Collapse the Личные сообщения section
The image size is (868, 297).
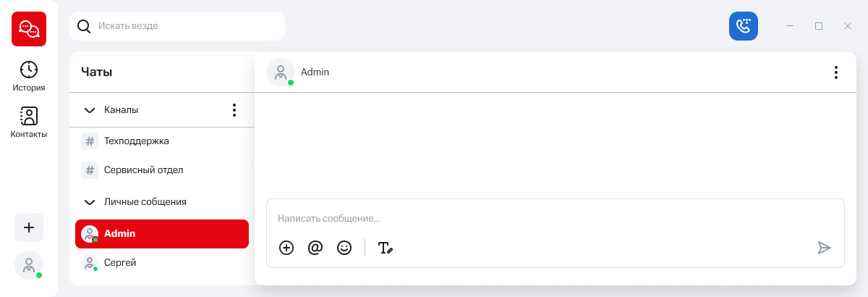pos(90,202)
